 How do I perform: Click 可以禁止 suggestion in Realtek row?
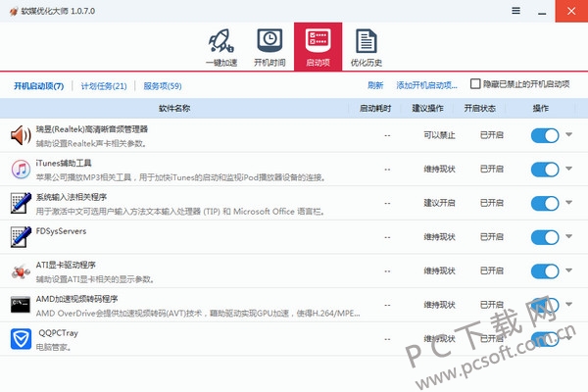click(439, 135)
